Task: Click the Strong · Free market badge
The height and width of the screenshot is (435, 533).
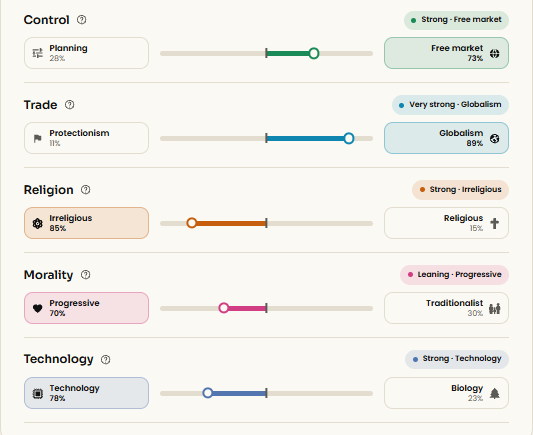Action: tap(456, 20)
